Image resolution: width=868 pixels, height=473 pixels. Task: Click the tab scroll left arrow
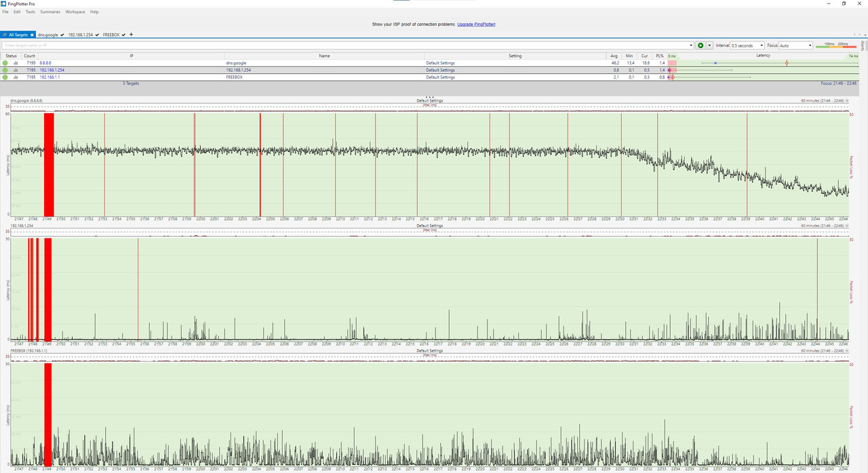[853, 35]
